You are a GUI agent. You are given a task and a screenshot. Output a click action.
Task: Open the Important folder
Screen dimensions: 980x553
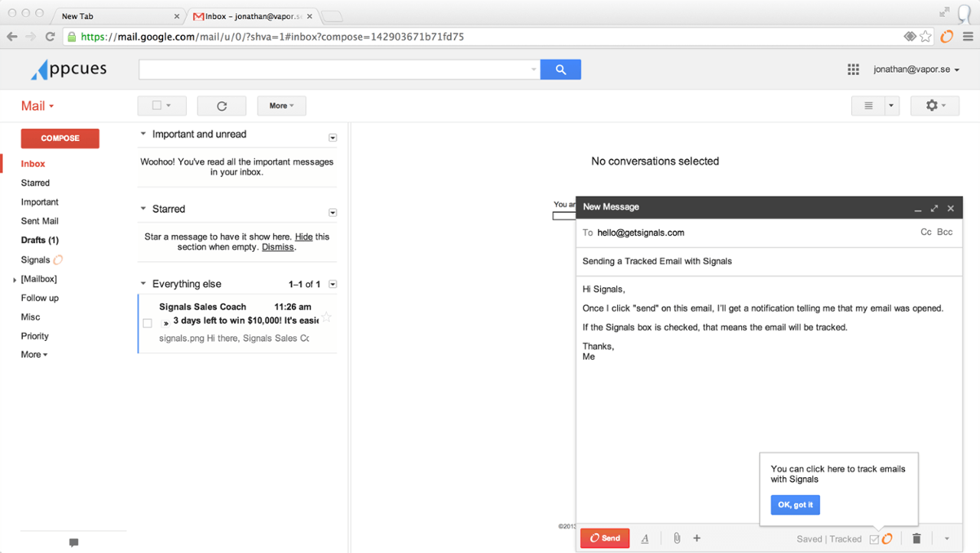point(40,202)
